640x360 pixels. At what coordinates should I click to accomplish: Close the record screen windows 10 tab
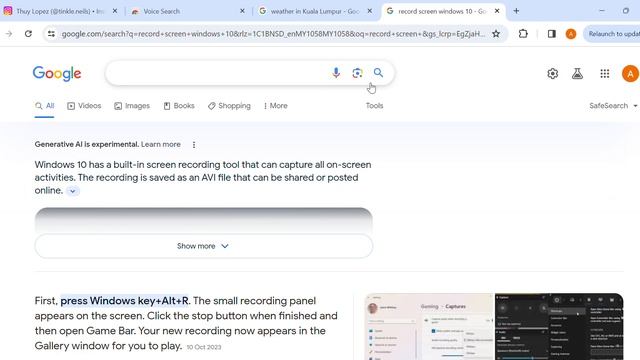[x=497, y=11]
